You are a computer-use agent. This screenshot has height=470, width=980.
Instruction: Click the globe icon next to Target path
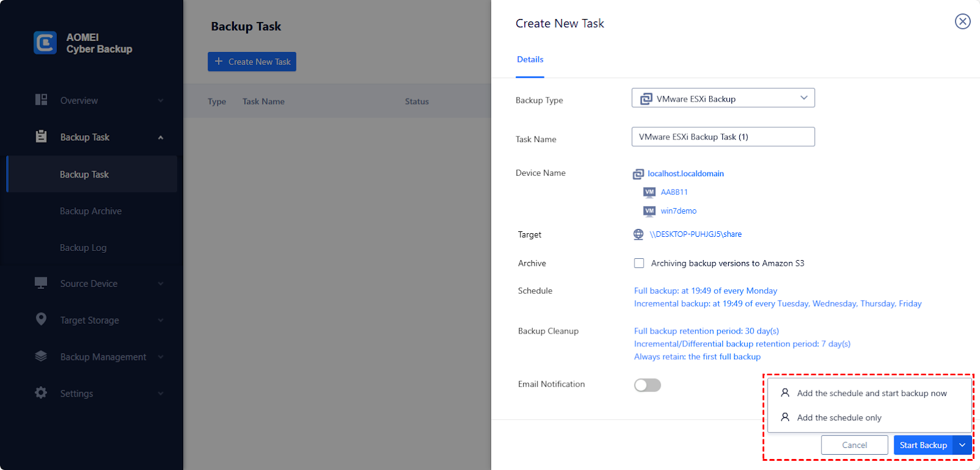(638, 234)
